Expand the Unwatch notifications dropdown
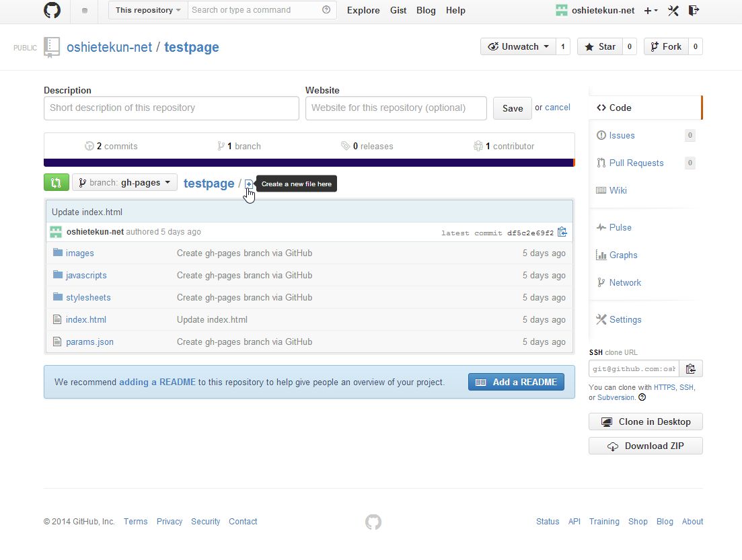This screenshot has width=742, height=560. coord(518,46)
